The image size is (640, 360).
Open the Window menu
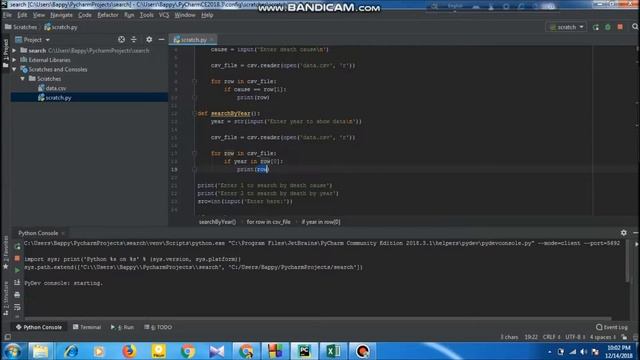tap(185, 15)
